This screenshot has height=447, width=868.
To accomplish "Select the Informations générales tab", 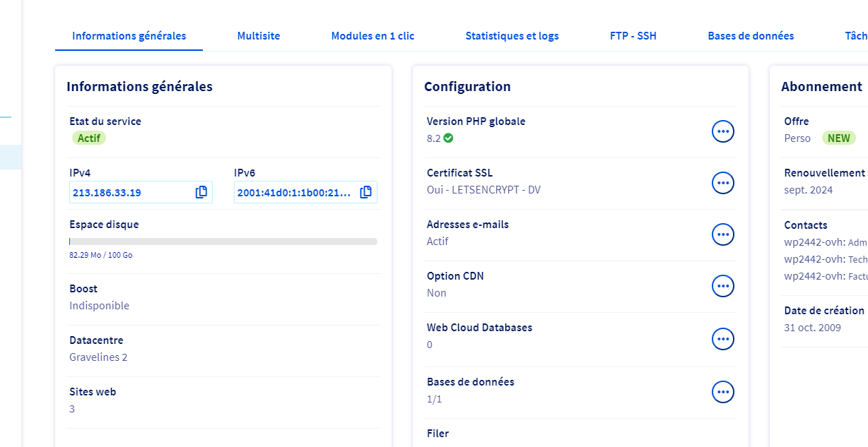I will (129, 36).
